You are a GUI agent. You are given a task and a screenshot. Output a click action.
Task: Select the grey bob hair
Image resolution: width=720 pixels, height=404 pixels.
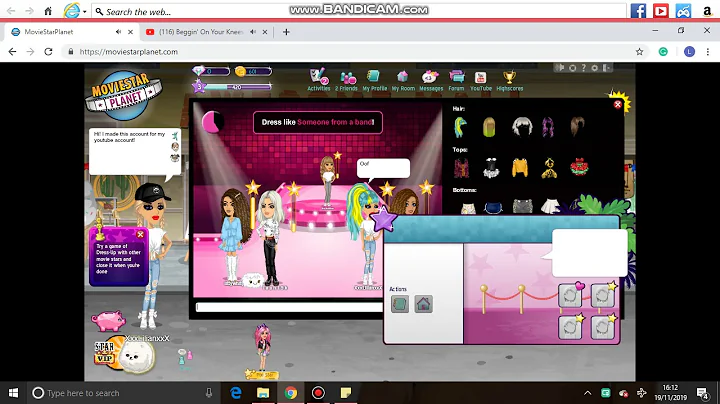click(x=522, y=126)
